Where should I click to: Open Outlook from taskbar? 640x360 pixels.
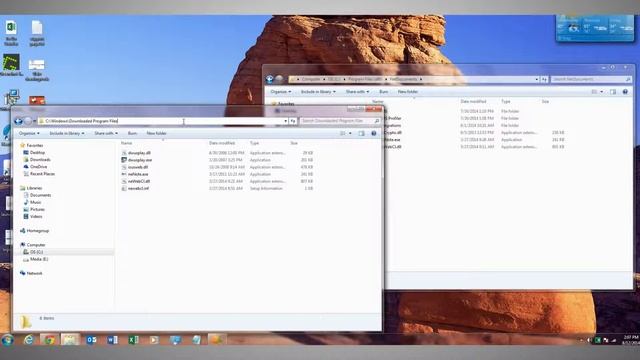[91, 340]
